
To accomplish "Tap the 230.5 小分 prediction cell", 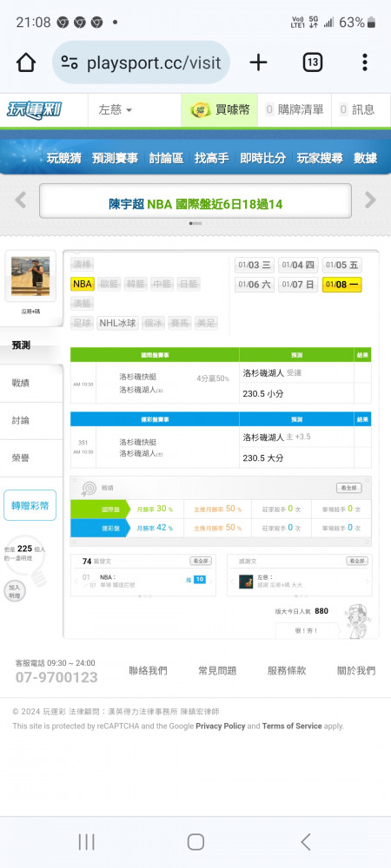I will 296,394.
